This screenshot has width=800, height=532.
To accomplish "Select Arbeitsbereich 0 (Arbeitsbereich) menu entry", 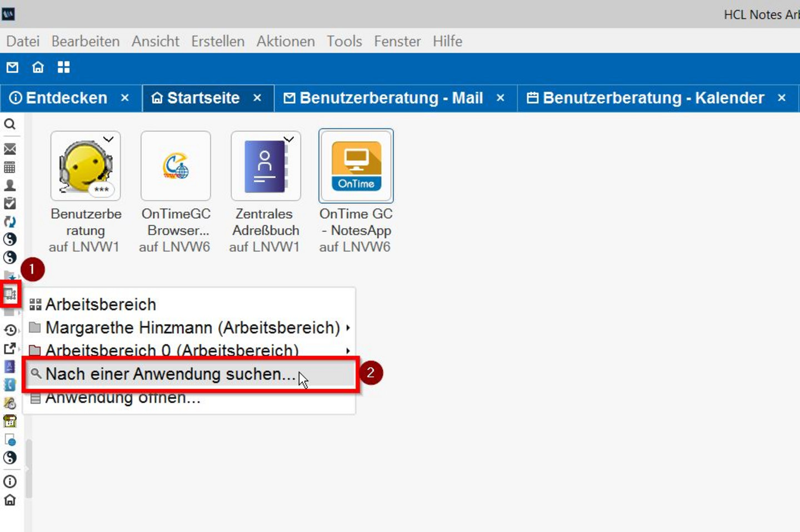I will click(x=189, y=350).
